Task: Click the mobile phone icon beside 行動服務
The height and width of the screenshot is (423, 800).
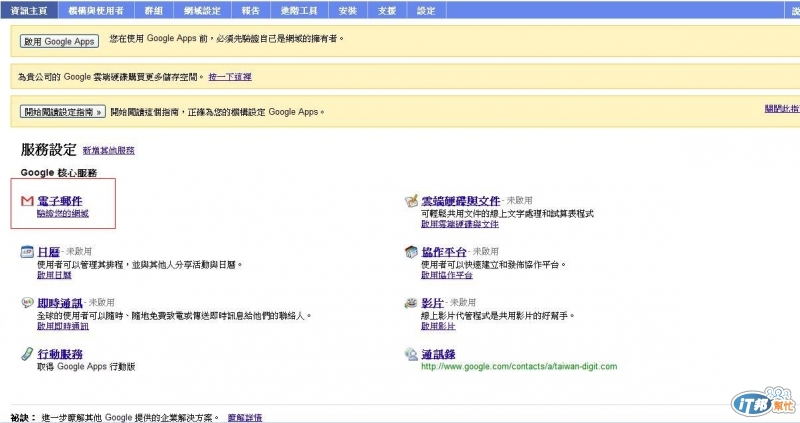Action: pos(27,354)
